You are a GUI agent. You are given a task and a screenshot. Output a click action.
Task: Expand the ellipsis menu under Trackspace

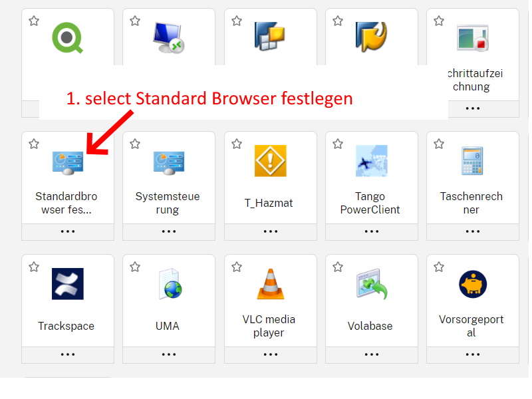click(x=68, y=354)
